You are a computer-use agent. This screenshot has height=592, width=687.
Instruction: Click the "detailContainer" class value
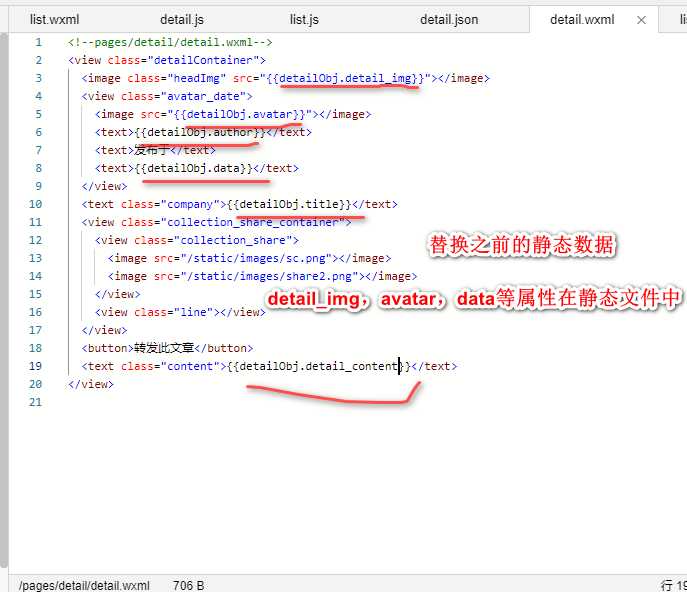tap(204, 60)
